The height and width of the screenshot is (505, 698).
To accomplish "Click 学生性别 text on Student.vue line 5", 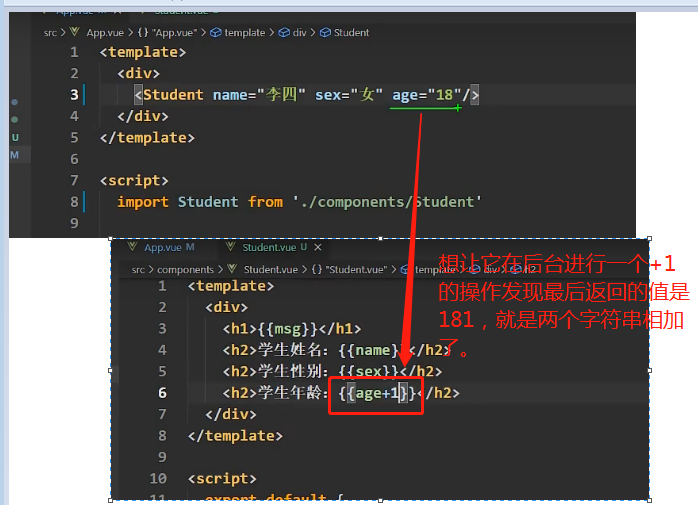I will point(290,371).
